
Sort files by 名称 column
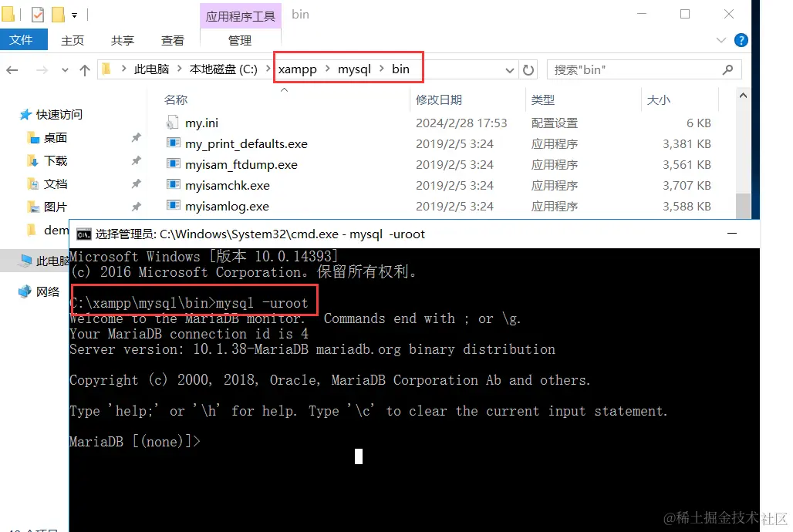(x=176, y=100)
